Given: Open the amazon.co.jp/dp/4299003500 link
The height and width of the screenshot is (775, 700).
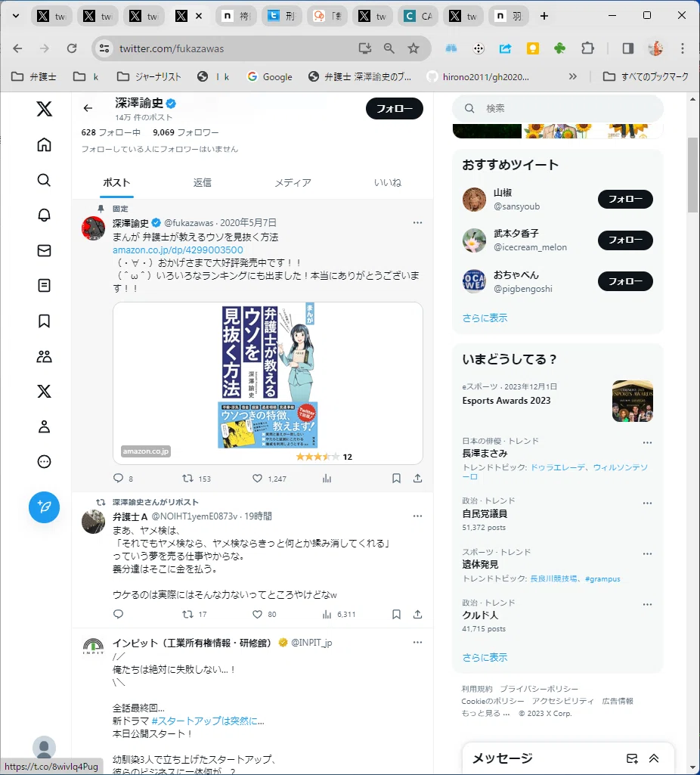Looking at the screenshot, I should (x=178, y=250).
